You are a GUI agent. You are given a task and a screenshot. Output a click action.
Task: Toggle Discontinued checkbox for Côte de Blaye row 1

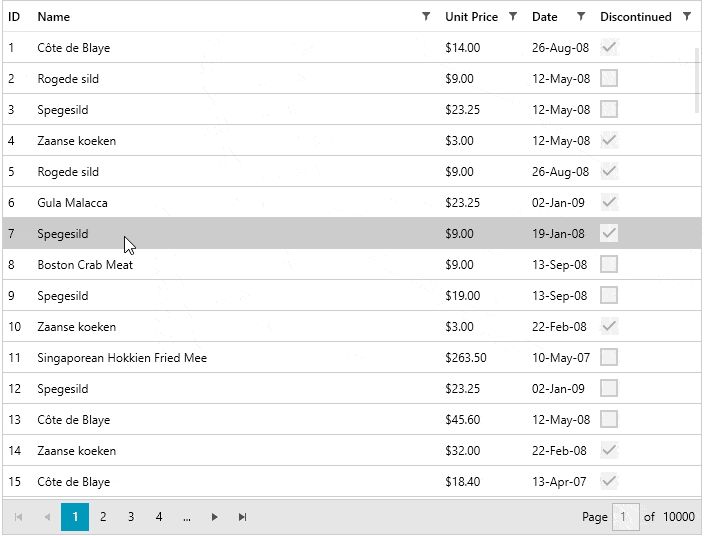[609, 47]
